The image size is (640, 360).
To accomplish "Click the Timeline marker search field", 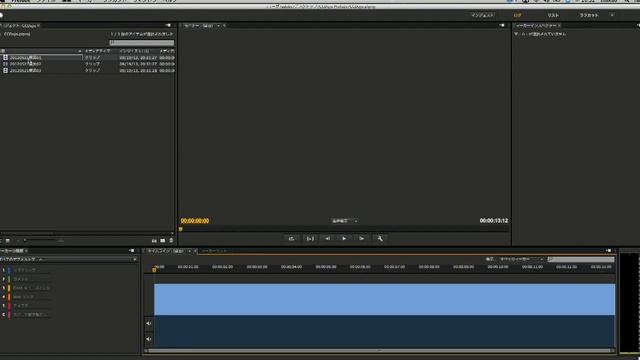I will coord(581,259).
